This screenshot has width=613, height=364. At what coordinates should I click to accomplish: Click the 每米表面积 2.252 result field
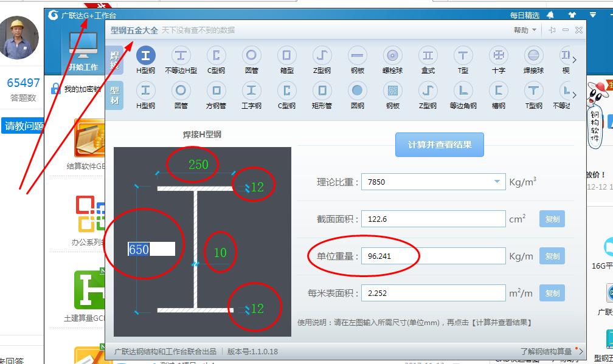point(433,293)
